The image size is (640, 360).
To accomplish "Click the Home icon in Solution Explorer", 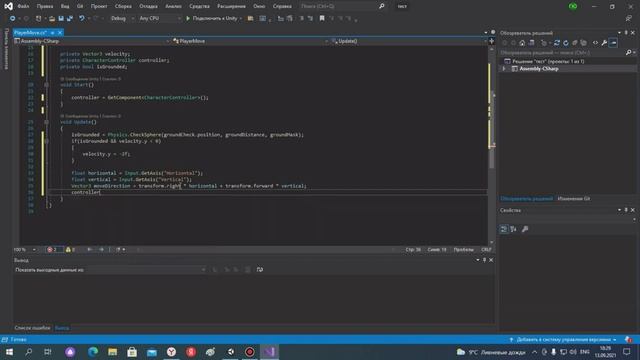I will point(522,43).
